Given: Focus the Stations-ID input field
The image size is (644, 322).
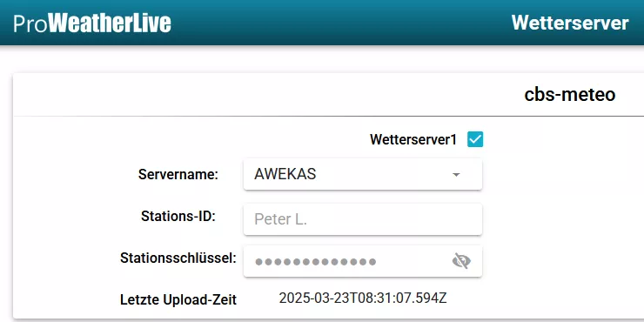Looking at the screenshot, I should 363,219.
